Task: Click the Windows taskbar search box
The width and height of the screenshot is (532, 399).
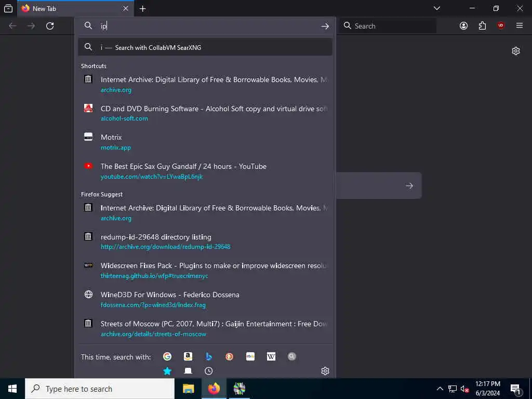Action: pyautogui.click(x=100, y=389)
